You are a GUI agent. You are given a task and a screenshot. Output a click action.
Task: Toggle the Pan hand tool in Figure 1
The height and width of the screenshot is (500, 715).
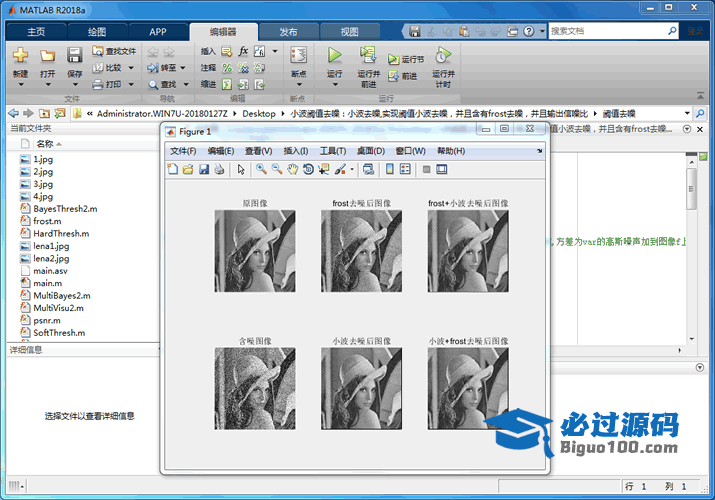pyautogui.click(x=293, y=170)
